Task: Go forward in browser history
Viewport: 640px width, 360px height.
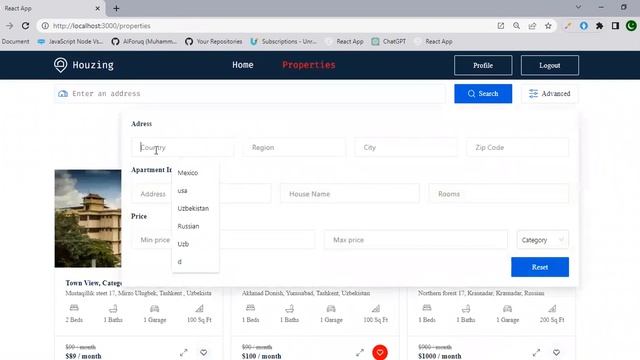Action: point(9,26)
